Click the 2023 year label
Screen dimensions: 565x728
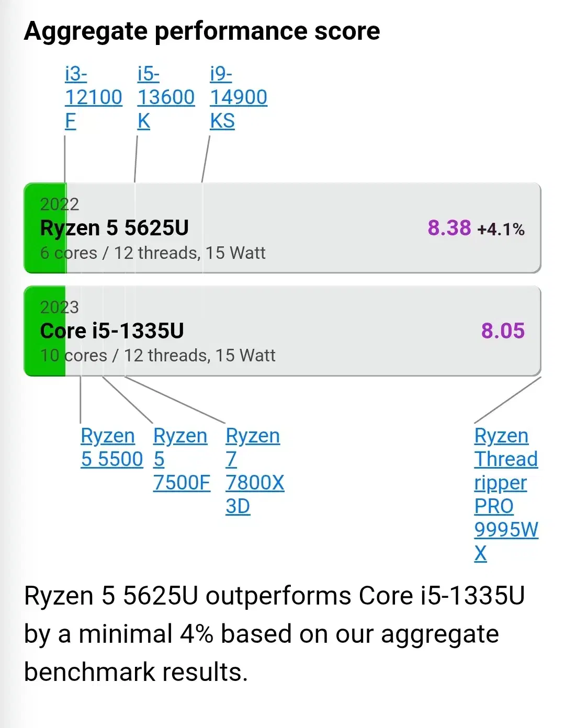coord(59,307)
